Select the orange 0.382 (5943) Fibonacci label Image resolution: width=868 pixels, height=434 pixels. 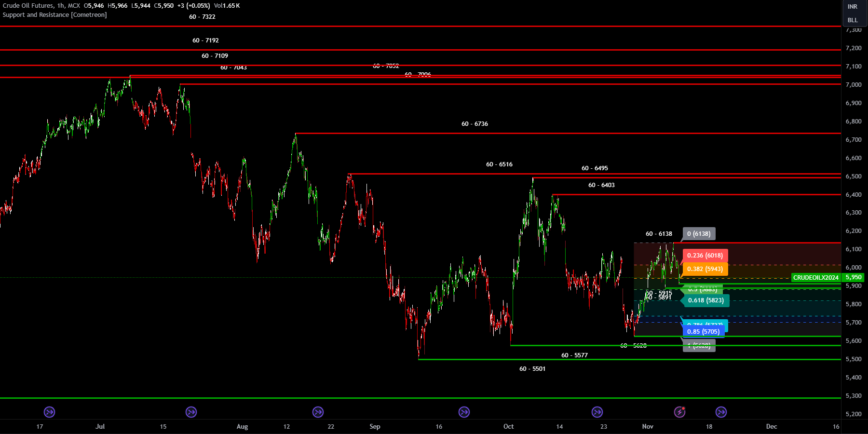[x=705, y=269]
